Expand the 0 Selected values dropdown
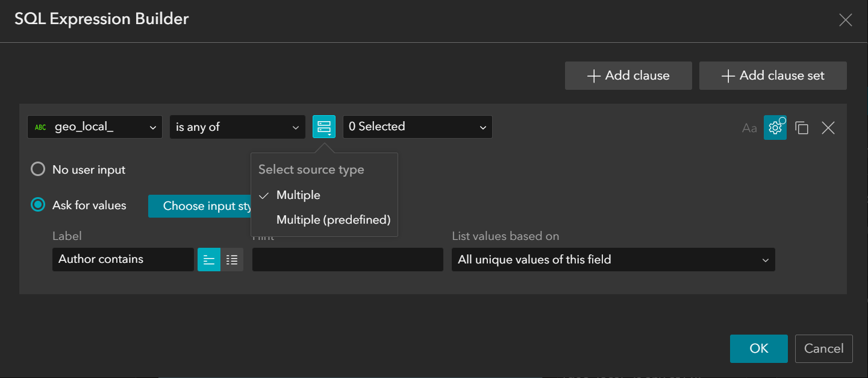Screen dimensions: 868x378 [x=417, y=127]
